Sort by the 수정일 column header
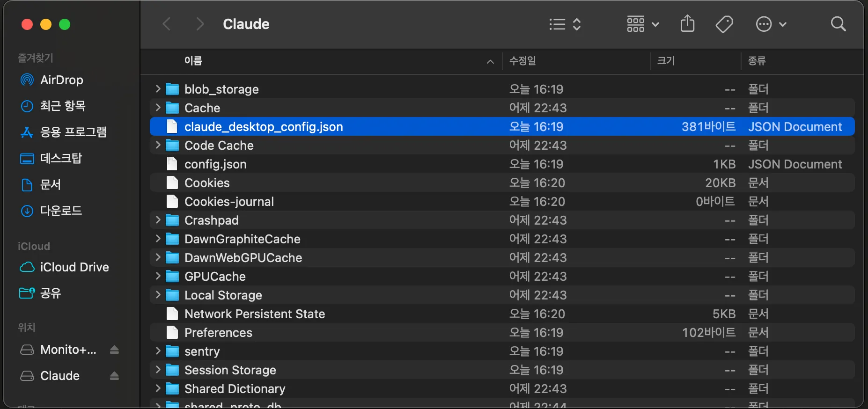The image size is (868, 409). click(522, 61)
